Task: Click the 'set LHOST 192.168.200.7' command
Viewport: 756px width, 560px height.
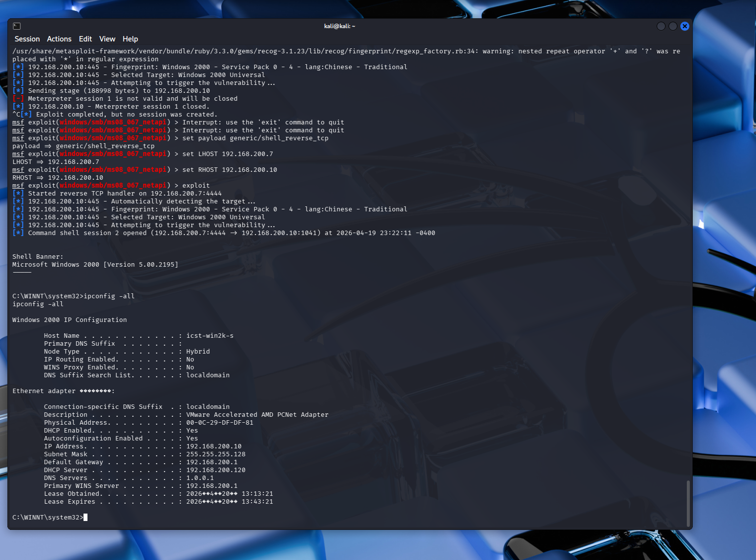Action: (x=228, y=154)
